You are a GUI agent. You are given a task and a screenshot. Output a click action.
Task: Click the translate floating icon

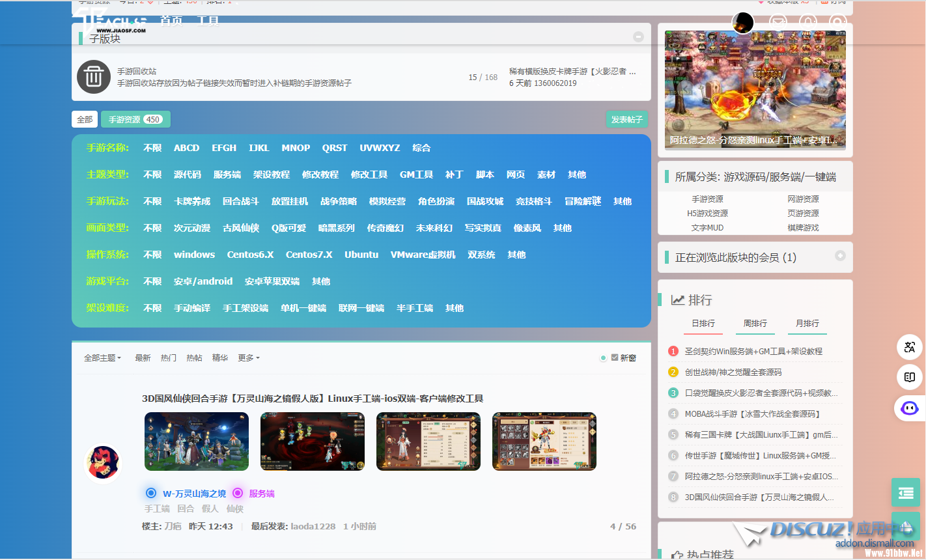[910, 347]
